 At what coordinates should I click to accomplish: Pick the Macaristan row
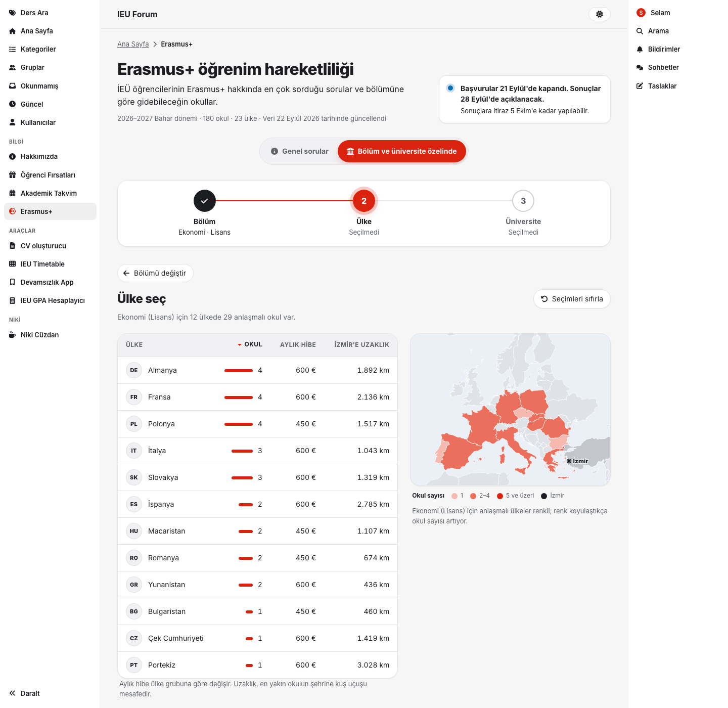pos(257,531)
